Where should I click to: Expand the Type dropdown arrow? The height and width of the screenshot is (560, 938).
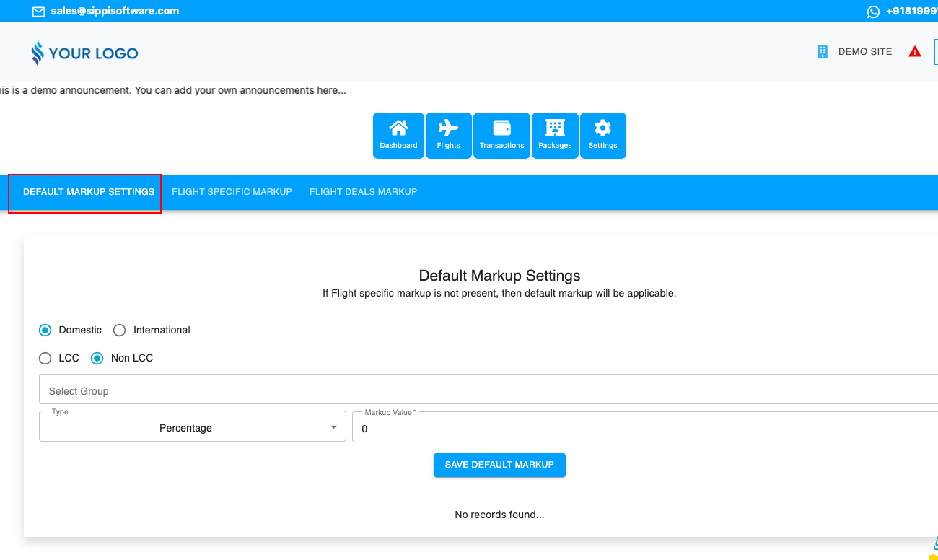(x=333, y=427)
